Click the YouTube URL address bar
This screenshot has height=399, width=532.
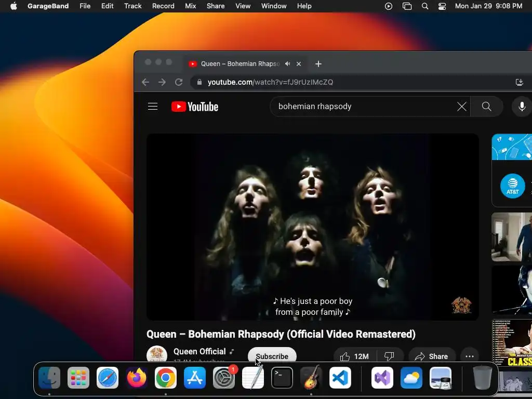(x=270, y=82)
